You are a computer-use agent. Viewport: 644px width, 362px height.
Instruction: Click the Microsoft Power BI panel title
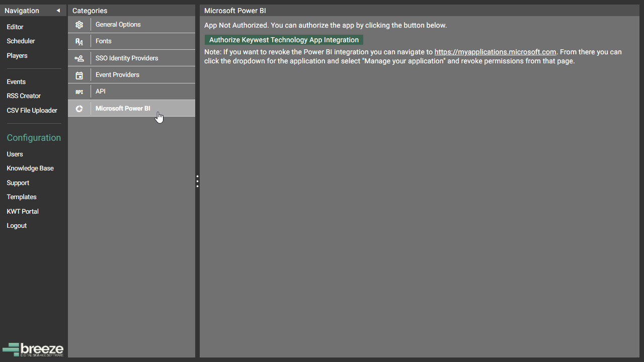pyautogui.click(x=235, y=11)
